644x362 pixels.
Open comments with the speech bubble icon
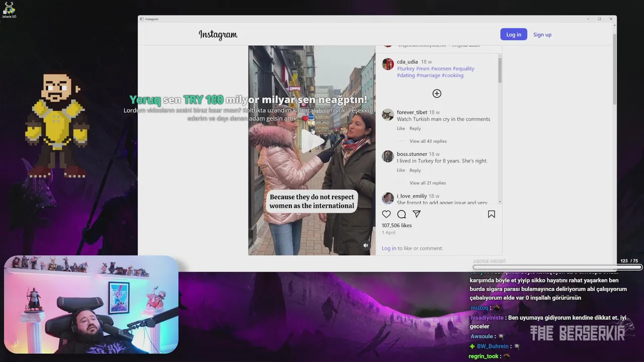pyautogui.click(x=401, y=214)
